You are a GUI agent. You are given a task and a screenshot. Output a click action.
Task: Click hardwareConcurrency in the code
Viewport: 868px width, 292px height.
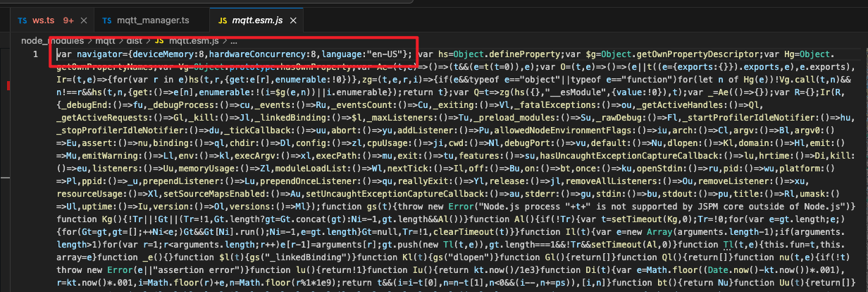261,54
